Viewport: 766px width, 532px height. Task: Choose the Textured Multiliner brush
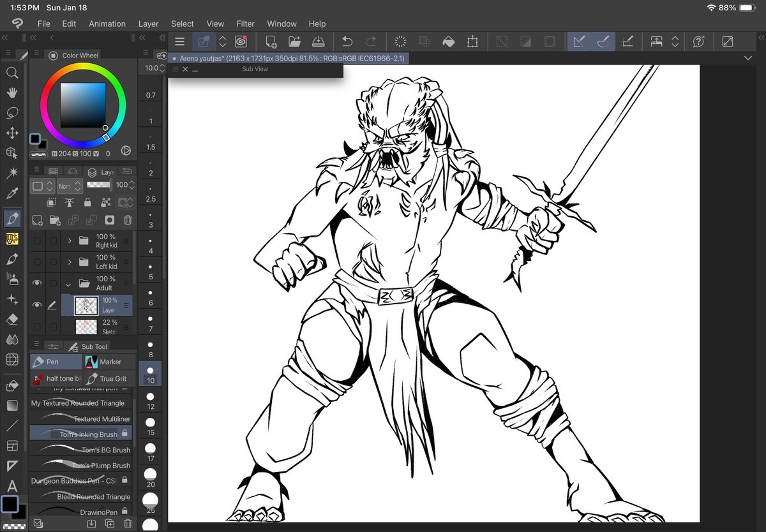pos(80,419)
